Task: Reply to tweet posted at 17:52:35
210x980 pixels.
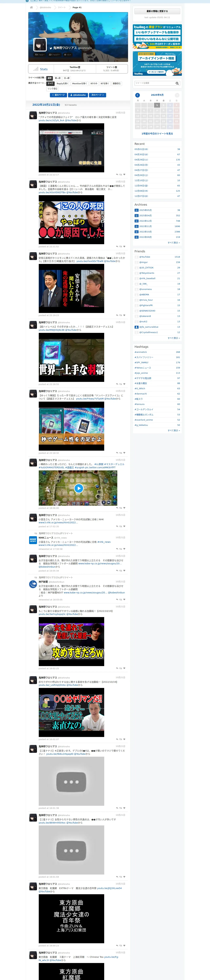Action: [117, 527]
